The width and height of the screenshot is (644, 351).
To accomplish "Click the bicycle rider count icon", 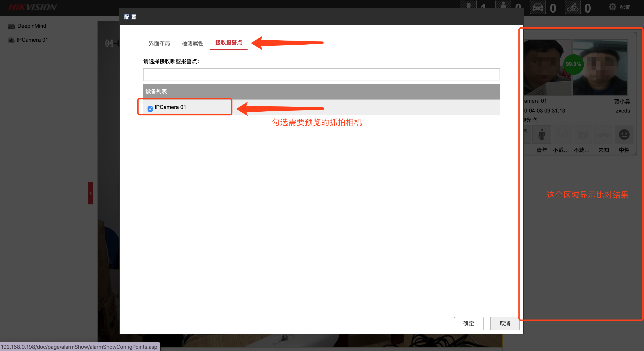I will pos(572,7).
